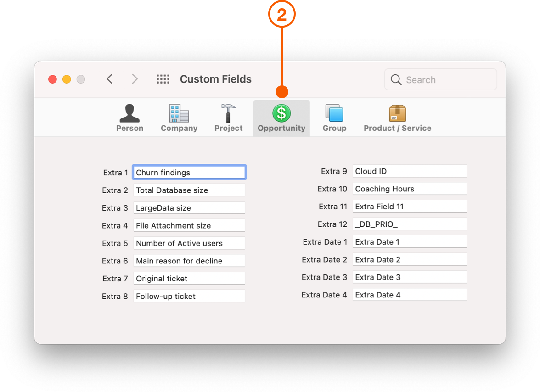The image size is (540, 392).
Task: Minimize the Custom Fields window
Action: pyautogui.click(x=67, y=79)
